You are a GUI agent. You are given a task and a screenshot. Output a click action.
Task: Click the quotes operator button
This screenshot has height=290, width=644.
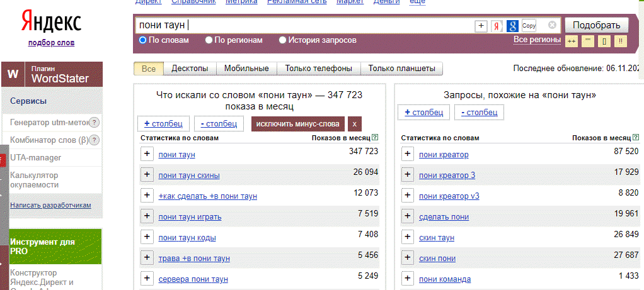(588, 42)
